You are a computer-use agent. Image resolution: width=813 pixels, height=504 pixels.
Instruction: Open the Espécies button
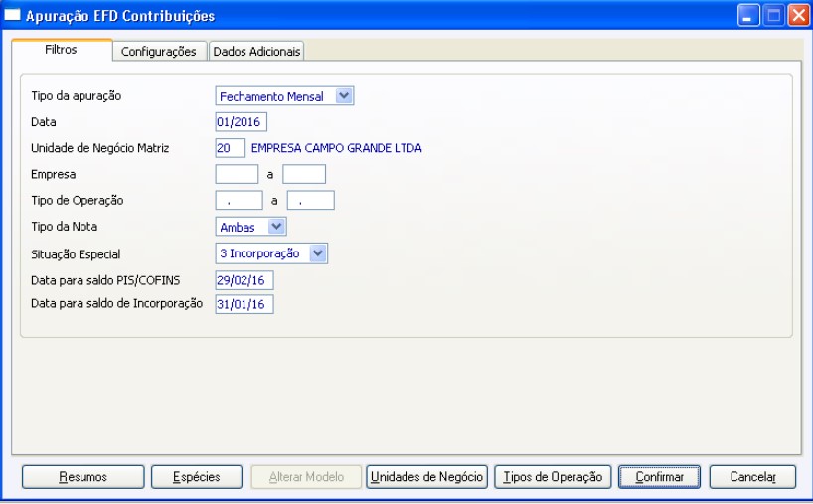[x=197, y=477]
